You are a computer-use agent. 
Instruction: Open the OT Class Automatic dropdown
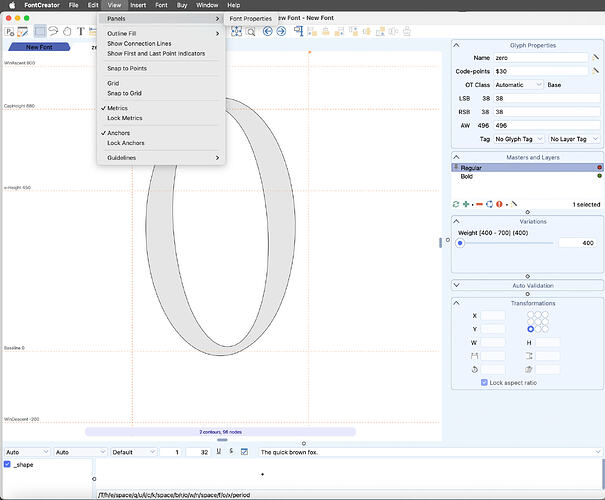click(x=516, y=85)
